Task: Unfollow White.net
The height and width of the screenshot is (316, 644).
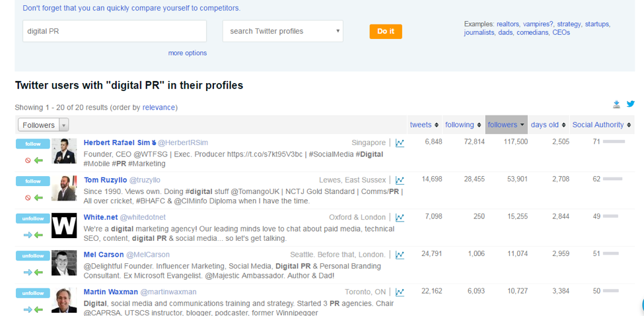Action: click(33, 219)
